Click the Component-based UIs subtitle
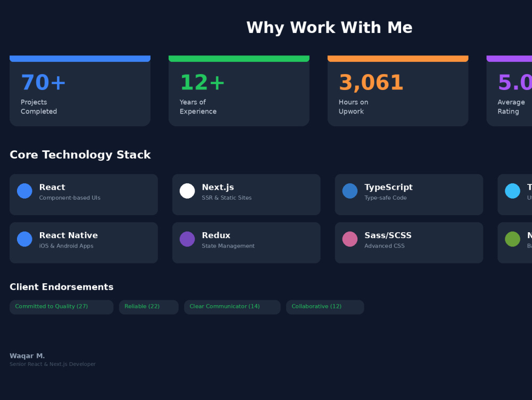 coord(70,198)
